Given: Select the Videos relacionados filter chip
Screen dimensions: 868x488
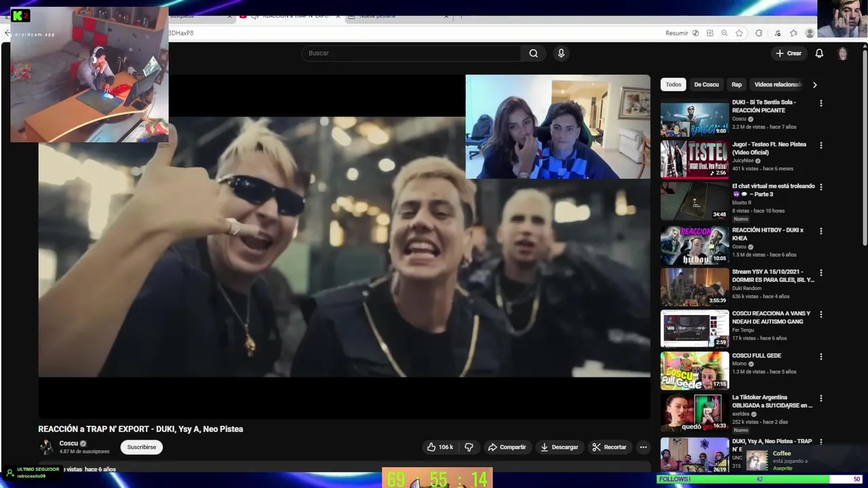Looking at the screenshot, I should pos(778,85).
